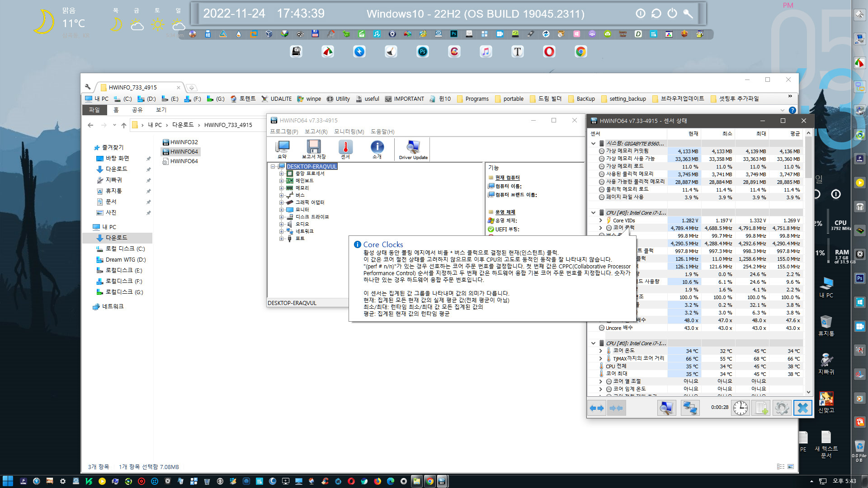This screenshot has width=868, height=488.
Task: Open the 휴지통 recycle bin desktop icon
Action: 826,325
